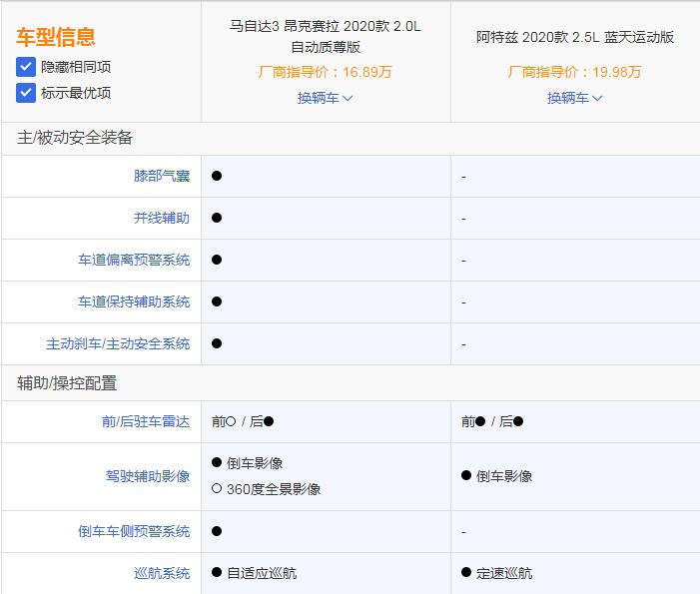Click the filled dot in 倒车车侧预警系统 row

[x=217, y=531]
